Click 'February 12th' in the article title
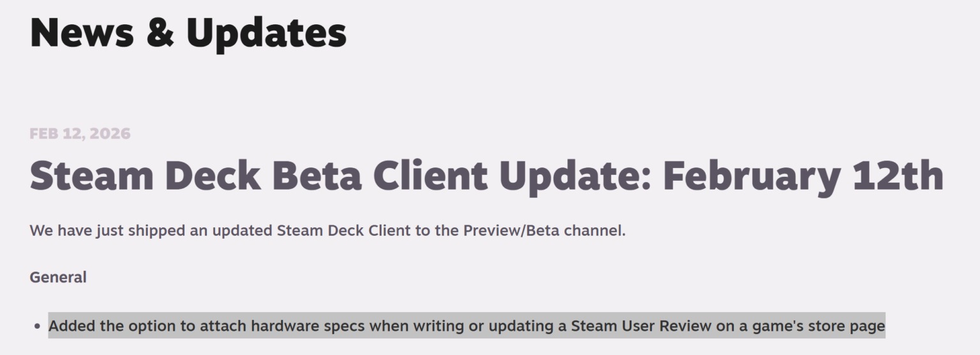The width and height of the screenshot is (980, 355). click(803, 176)
